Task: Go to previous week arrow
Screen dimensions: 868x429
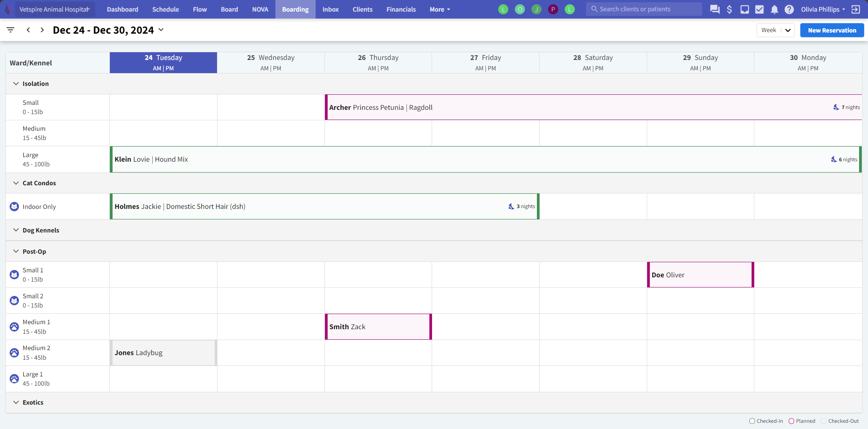Action: point(28,30)
